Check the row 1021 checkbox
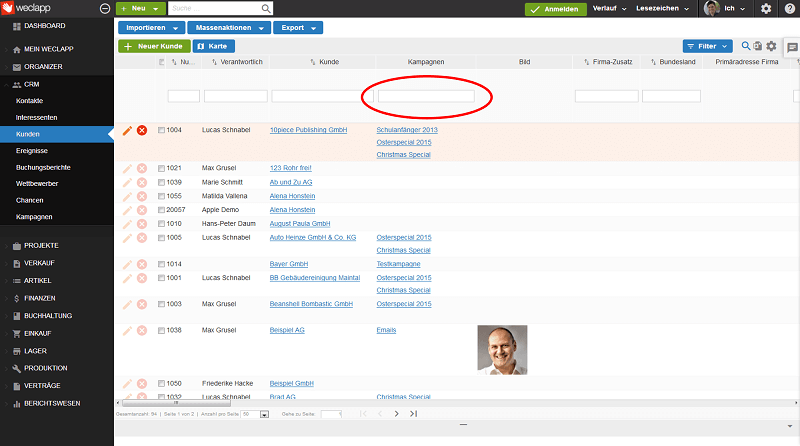Image resolution: width=800 pixels, height=446 pixels. point(161,168)
